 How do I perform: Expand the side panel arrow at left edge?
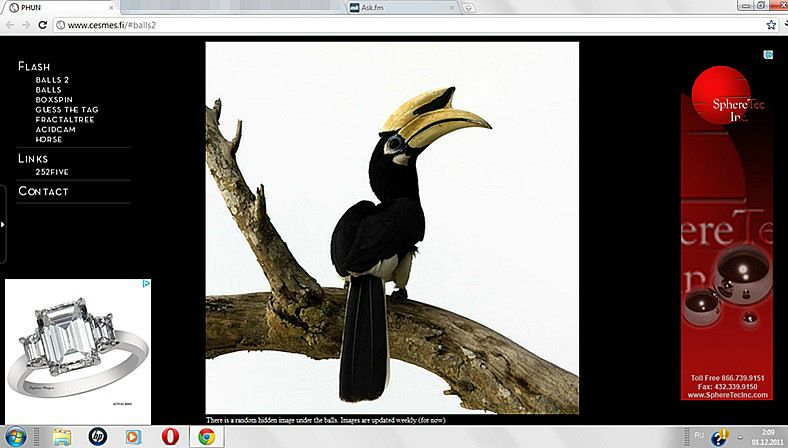(x=3, y=224)
